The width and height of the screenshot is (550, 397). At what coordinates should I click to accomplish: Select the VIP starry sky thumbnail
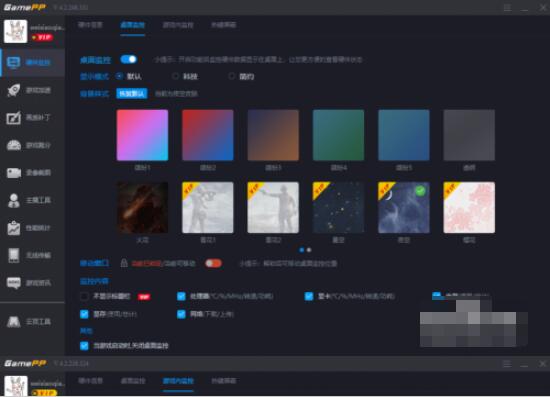pyautogui.click(x=338, y=207)
